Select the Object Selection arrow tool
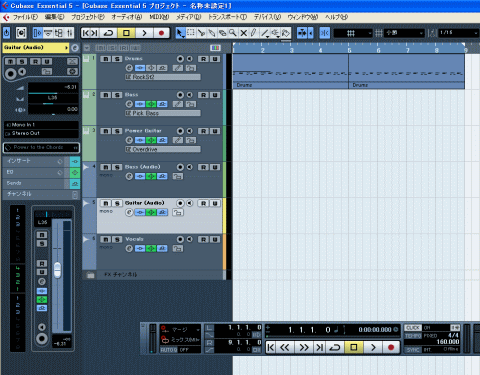The height and width of the screenshot is (375, 480). click(180, 33)
